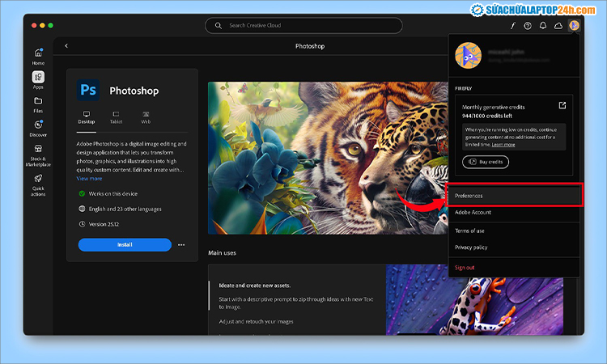Check cloud sync status icon
The width and height of the screenshot is (607, 364).
coord(558,26)
